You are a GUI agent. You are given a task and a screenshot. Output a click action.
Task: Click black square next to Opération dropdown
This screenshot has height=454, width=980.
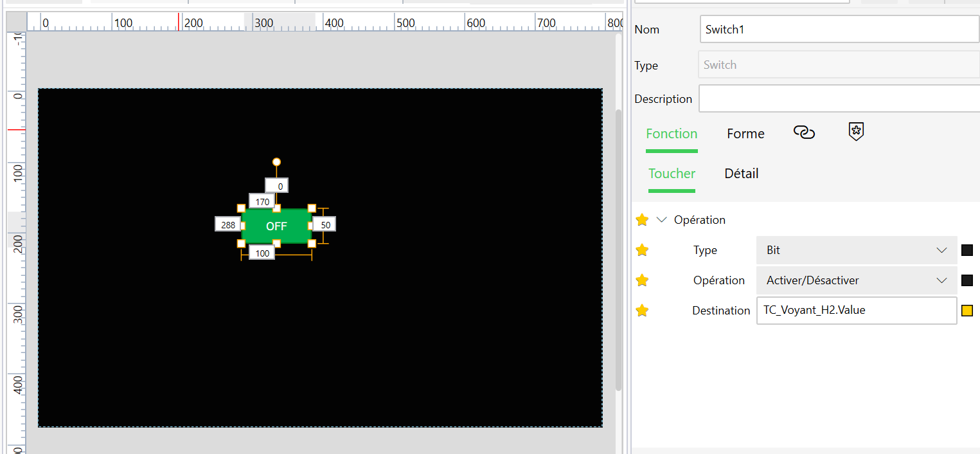[x=967, y=280]
